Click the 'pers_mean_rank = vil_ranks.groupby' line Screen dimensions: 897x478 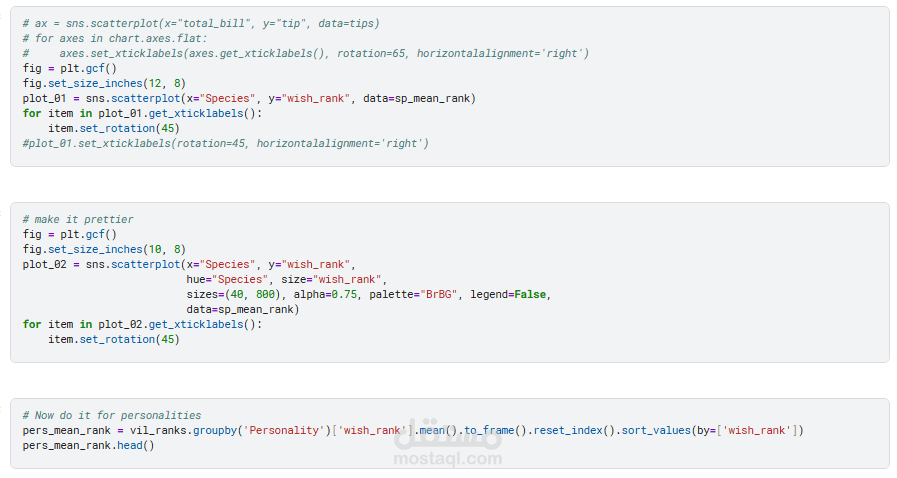pyautogui.click(x=413, y=430)
